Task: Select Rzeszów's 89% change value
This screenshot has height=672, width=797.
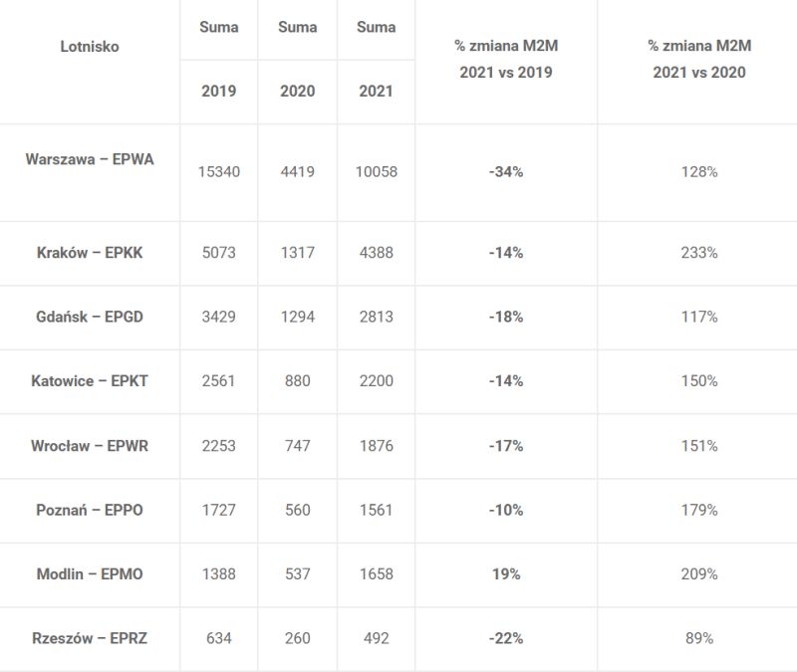Action: coord(699,638)
